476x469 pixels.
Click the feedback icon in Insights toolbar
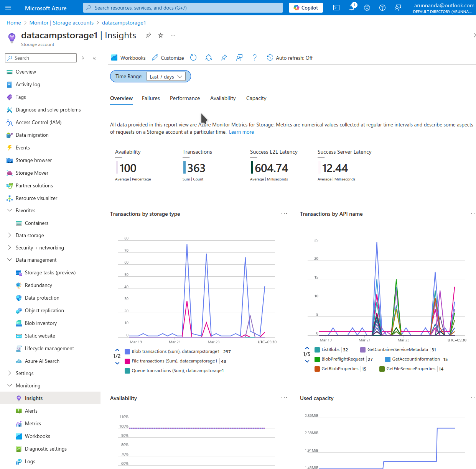click(239, 57)
